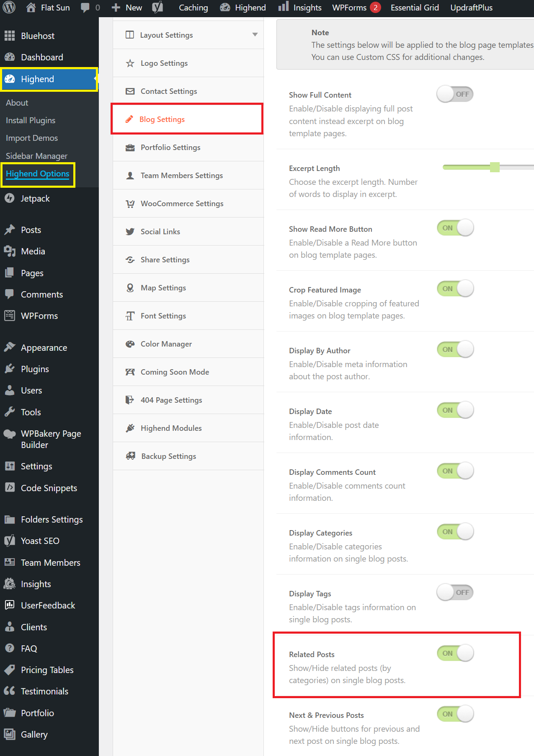
Task: Click the Posts pin icon
Action: [10, 230]
